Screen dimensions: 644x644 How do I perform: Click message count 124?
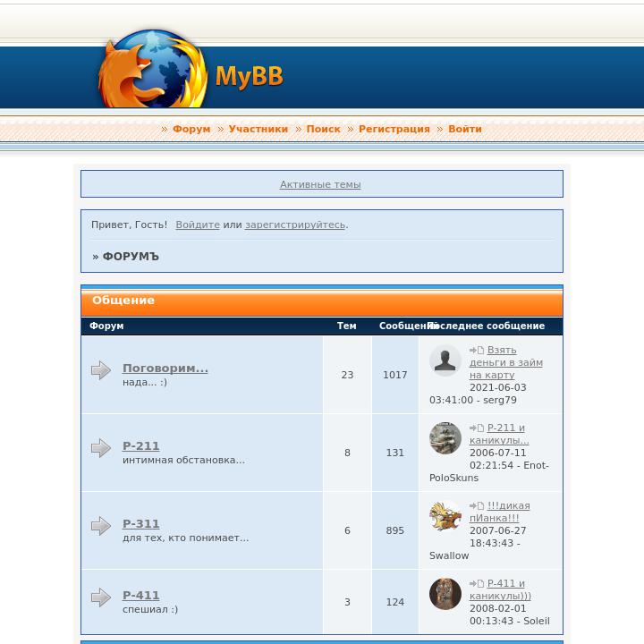pyautogui.click(x=395, y=602)
